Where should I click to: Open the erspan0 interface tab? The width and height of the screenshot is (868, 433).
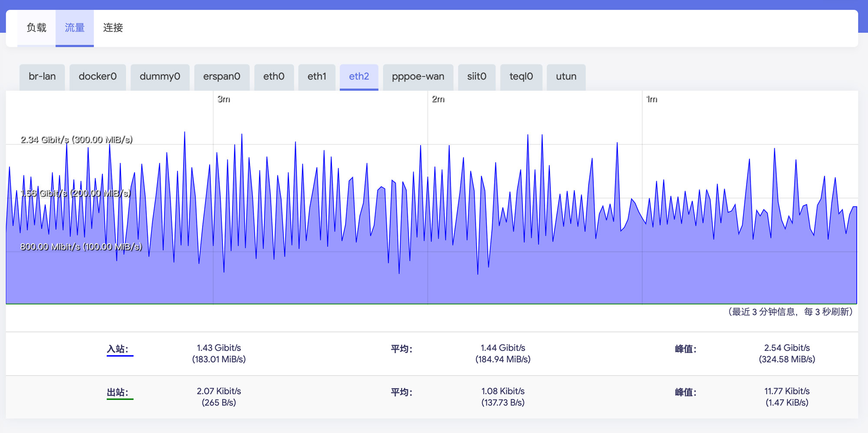tap(222, 76)
